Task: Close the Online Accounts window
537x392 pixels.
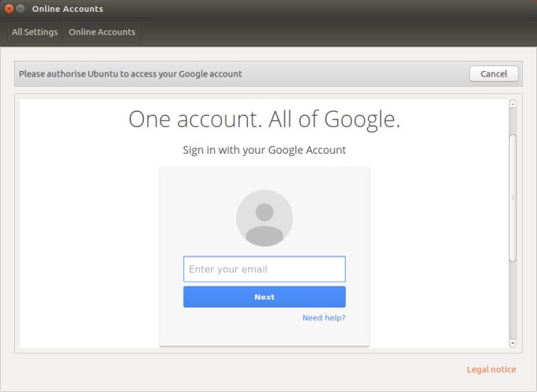Action: pyautogui.click(x=9, y=9)
